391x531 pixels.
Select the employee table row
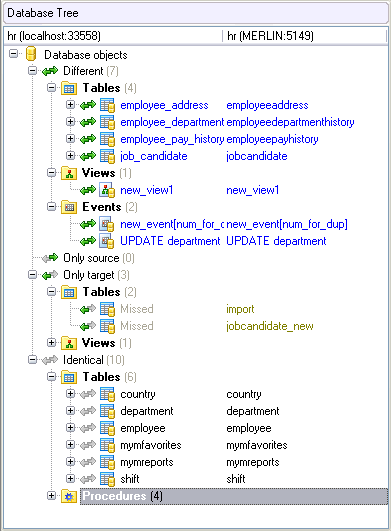[143, 428]
